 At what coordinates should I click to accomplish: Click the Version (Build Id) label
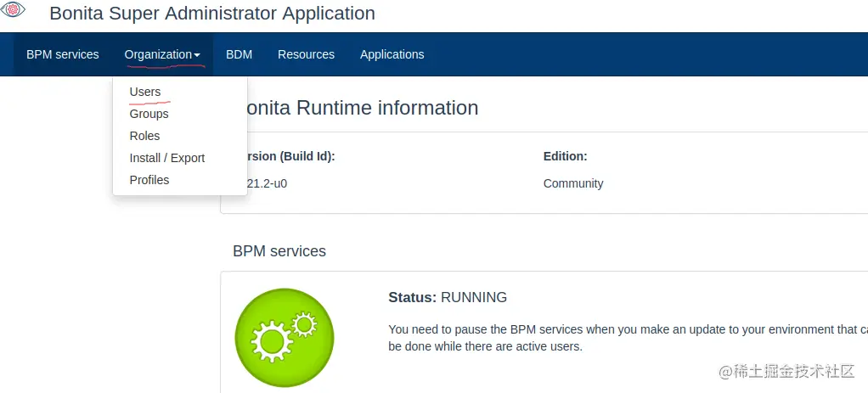[x=290, y=156]
